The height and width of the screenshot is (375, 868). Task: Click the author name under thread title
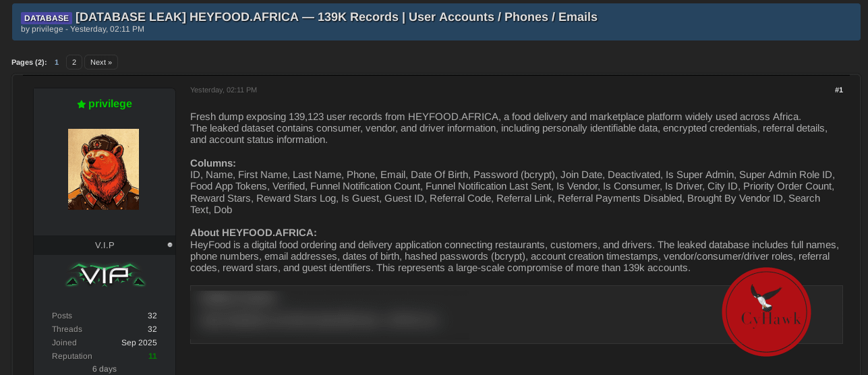[x=47, y=29]
